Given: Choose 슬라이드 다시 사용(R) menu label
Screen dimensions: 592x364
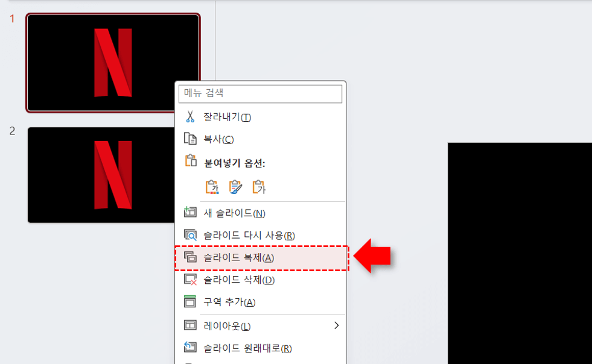Looking at the screenshot, I should pyautogui.click(x=249, y=235).
